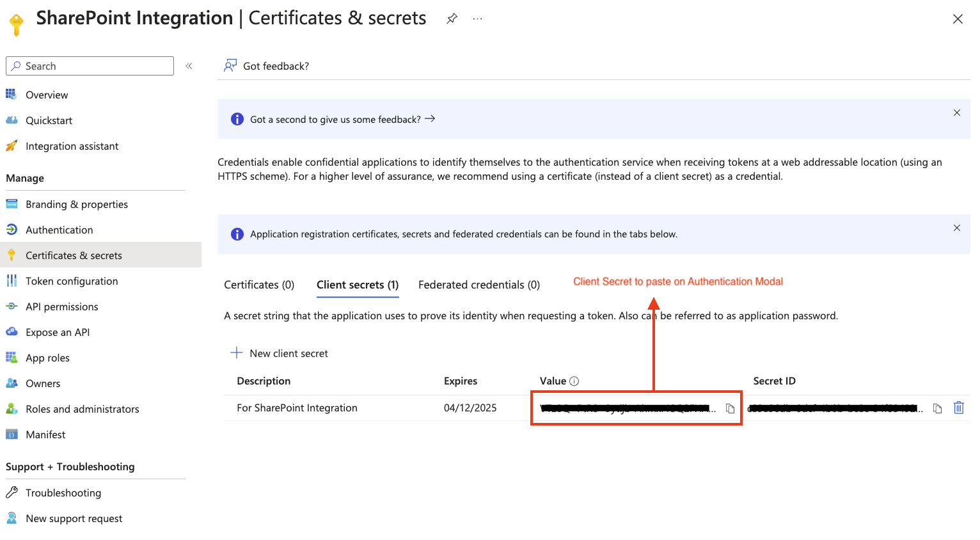Click the Quickstart cloud icon

click(x=12, y=120)
